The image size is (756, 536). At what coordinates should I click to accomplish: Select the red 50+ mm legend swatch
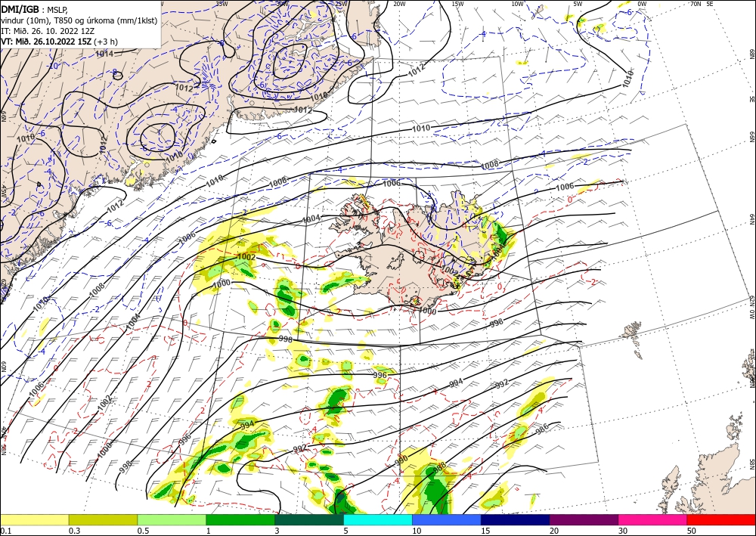(721, 519)
